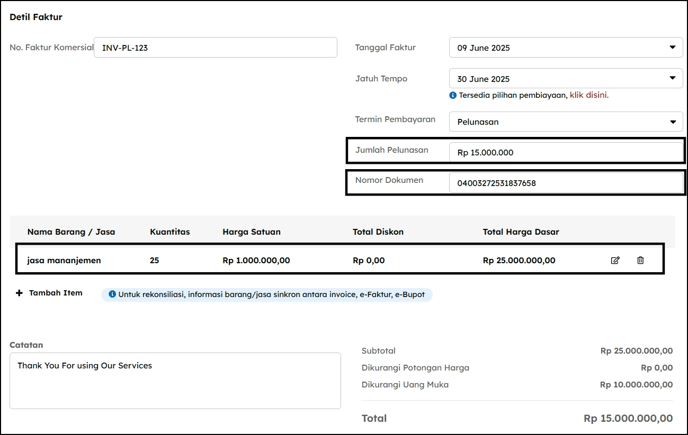Screen dimensions: 688x435
Task: Click the plus icon beside Tambah Item
Action: (19, 293)
